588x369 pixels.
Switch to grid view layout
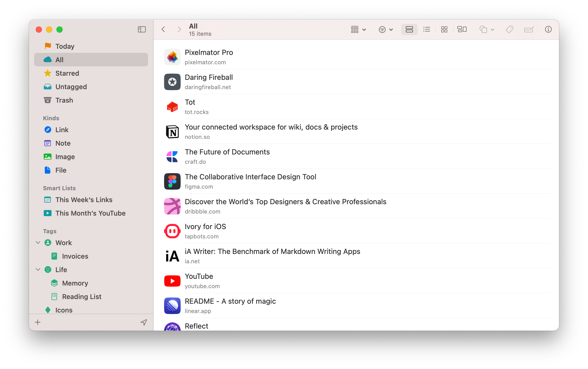[x=444, y=29]
